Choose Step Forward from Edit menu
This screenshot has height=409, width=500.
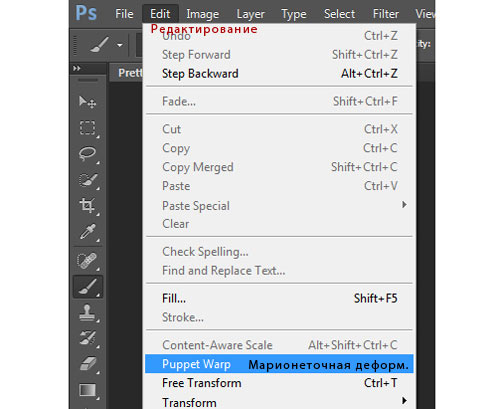(x=279, y=55)
